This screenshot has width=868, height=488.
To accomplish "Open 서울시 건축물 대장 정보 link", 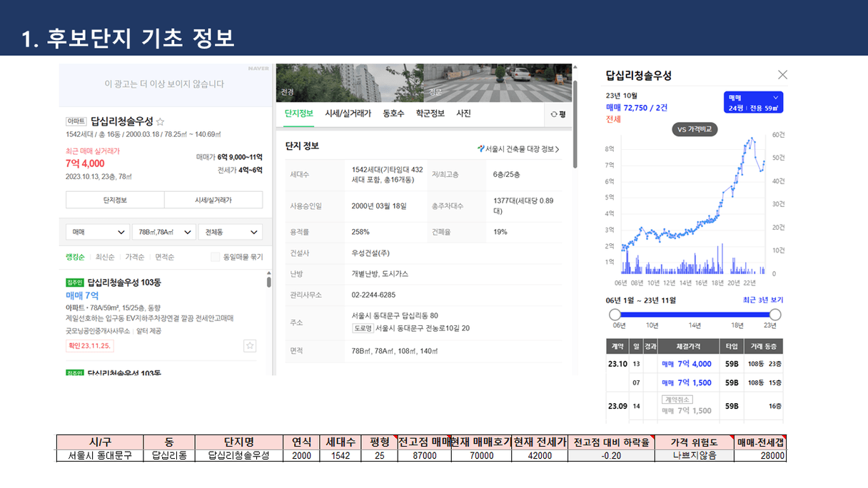I will pyautogui.click(x=519, y=149).
